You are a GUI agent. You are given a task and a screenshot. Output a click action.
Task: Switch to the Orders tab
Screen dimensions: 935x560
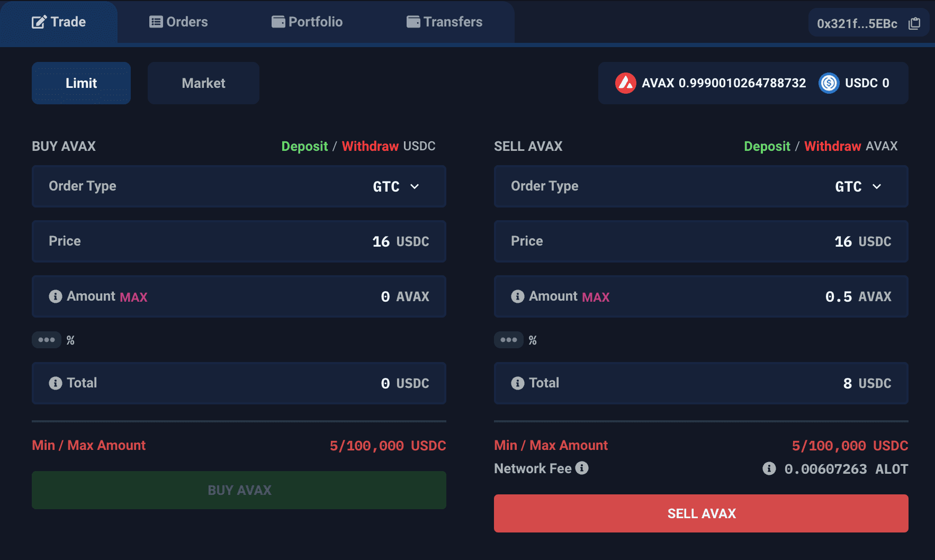click(x=178, y=22)
